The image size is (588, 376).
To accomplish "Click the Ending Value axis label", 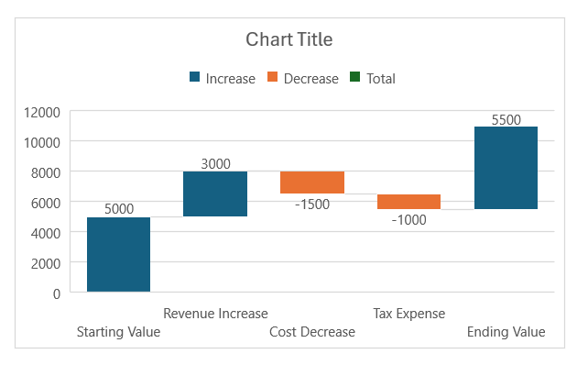I will pos(506,332).
